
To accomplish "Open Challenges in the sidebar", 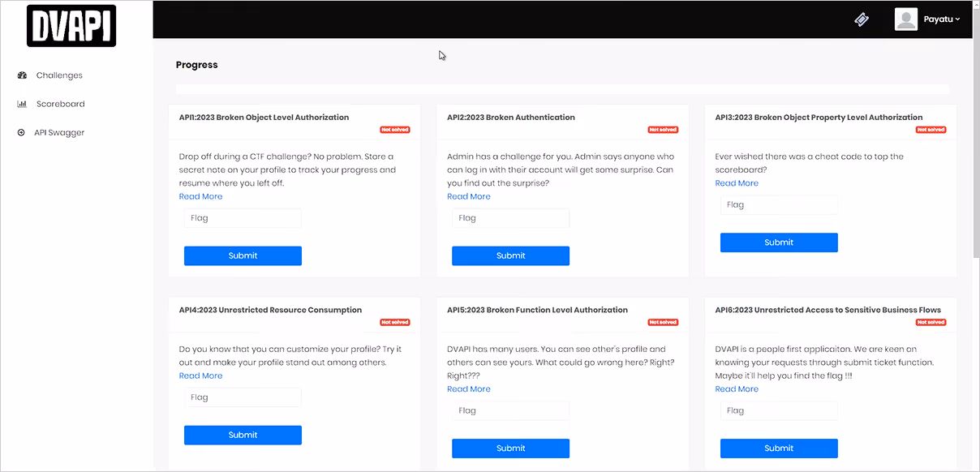I will tap(59, 75).
